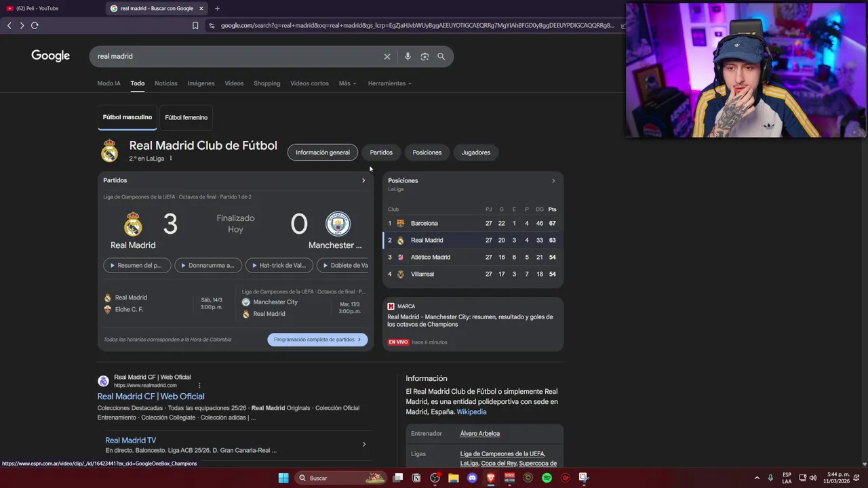Viewport: 868px width, 488px height.
Task: Select the Atlético Madrid standings row
Action: pos(473,257)
